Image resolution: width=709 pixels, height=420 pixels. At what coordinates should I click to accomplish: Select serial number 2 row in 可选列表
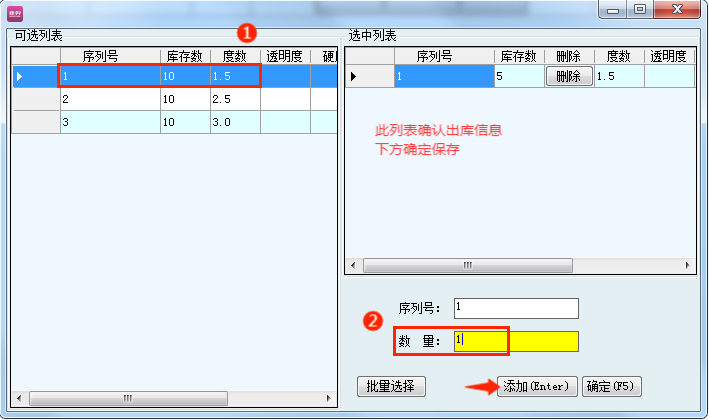click(109, 100)
